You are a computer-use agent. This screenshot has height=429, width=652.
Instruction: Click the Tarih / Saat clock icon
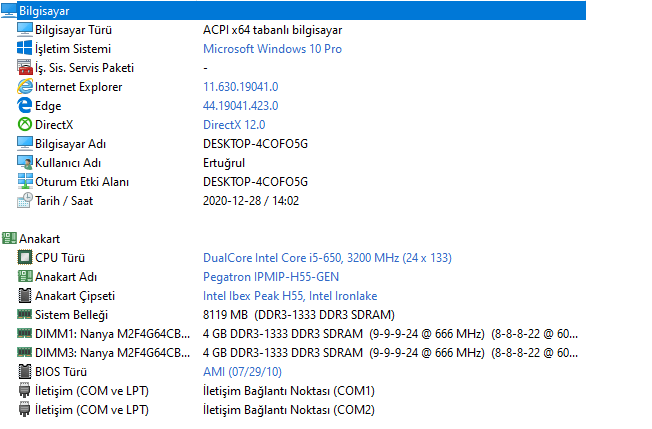[25, 200]
